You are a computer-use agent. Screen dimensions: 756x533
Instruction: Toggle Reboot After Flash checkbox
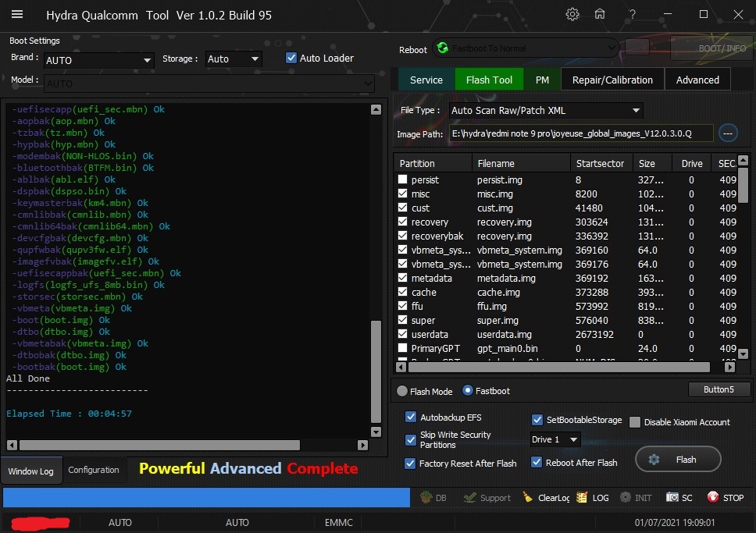coord(536,462)
